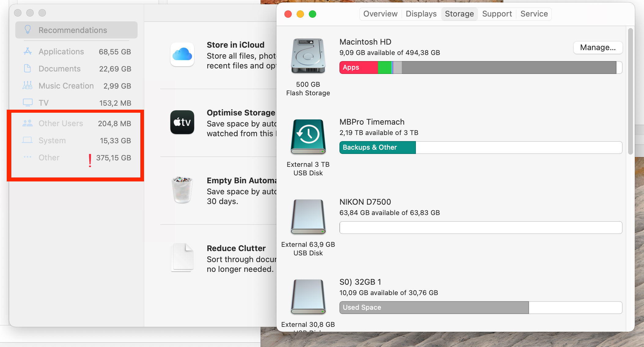
Task: Open the Service tab
Action: 534,14
